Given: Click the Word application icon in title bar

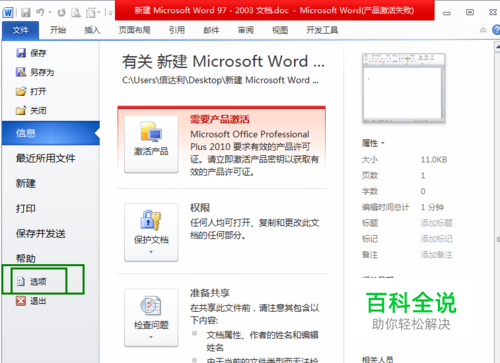Looking at the screenshot, I should 8,13.
